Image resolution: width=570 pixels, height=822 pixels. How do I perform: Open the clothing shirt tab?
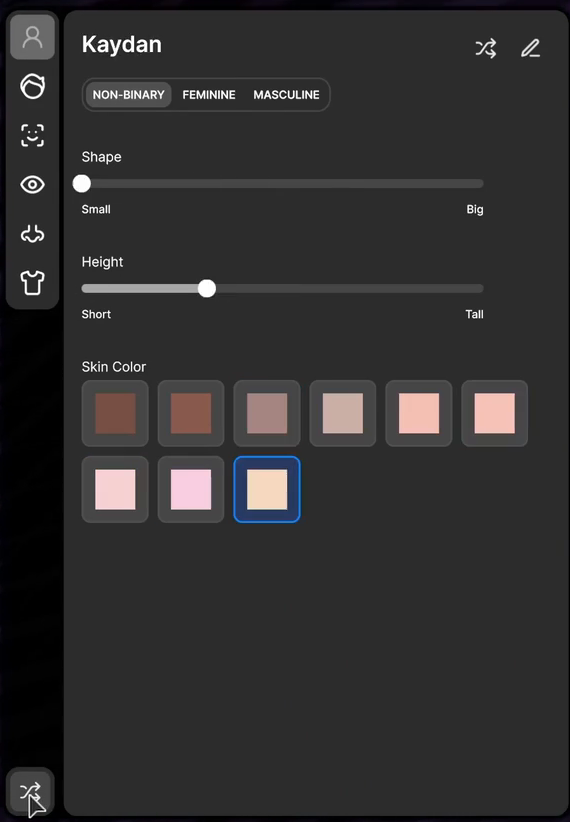click(33, 283)
